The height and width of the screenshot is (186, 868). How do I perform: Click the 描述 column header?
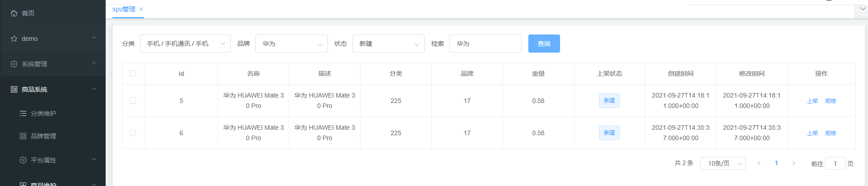tap(325, 73)
